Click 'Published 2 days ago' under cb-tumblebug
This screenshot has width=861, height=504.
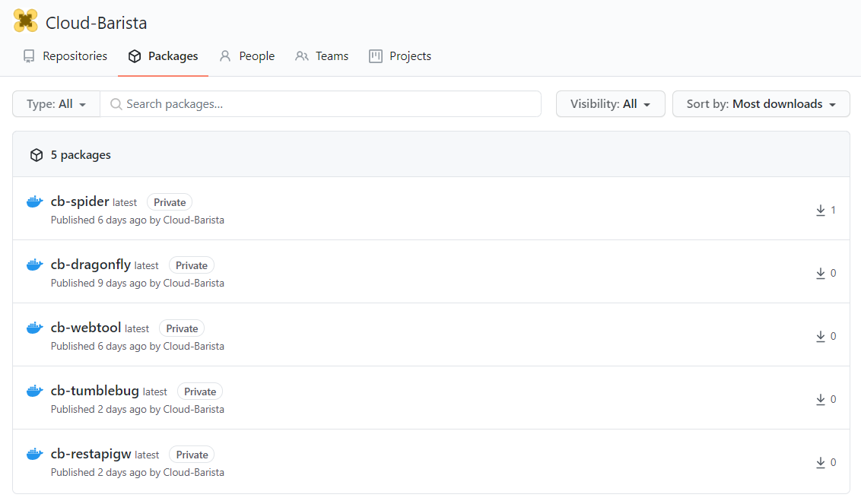[x=98, y=410]
